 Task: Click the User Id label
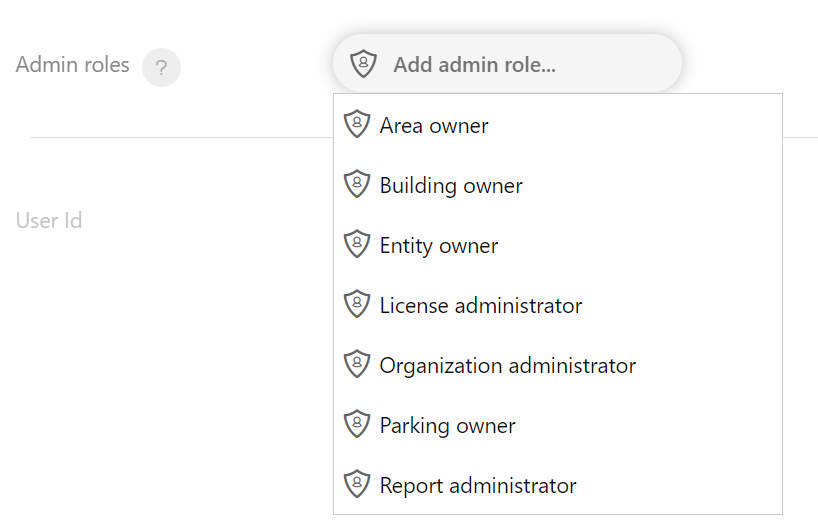click(x=49, y=220)
